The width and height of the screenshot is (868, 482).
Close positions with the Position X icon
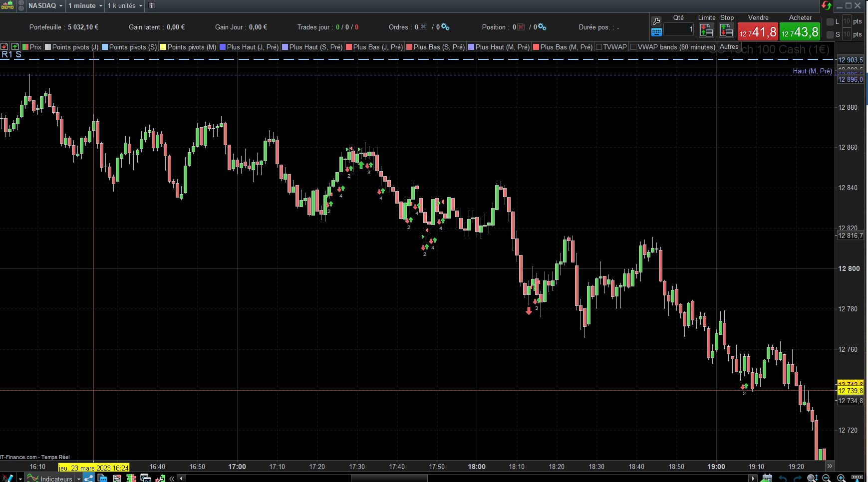click(521, 27)
